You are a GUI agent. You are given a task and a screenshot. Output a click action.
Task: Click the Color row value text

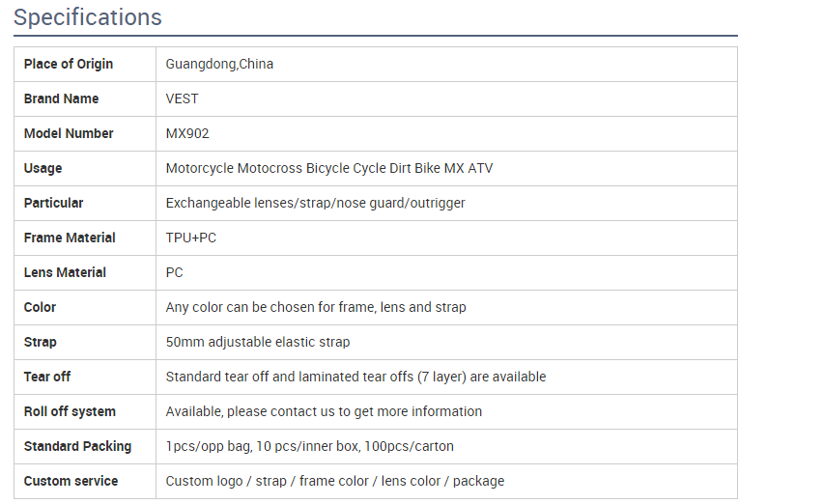(x=316, y=307)
